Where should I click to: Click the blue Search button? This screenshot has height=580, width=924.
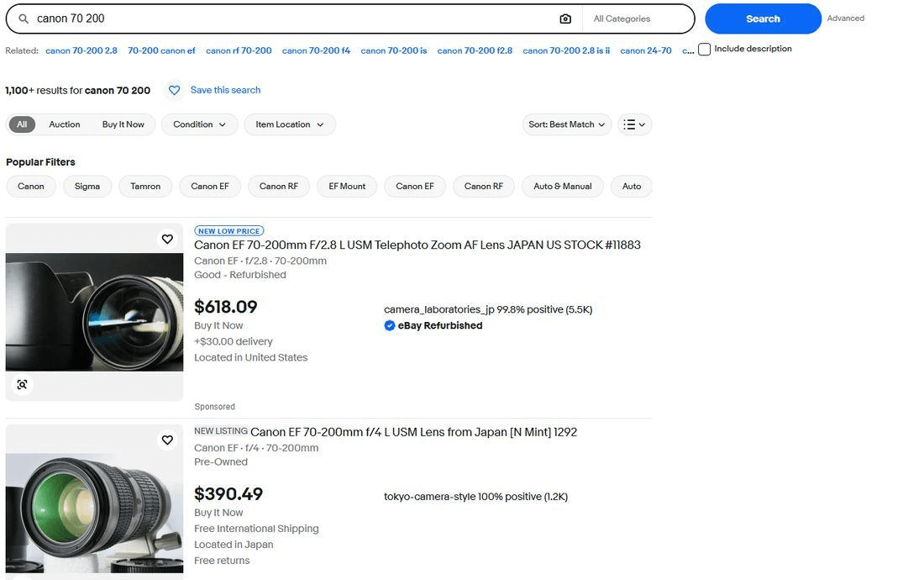763,18
